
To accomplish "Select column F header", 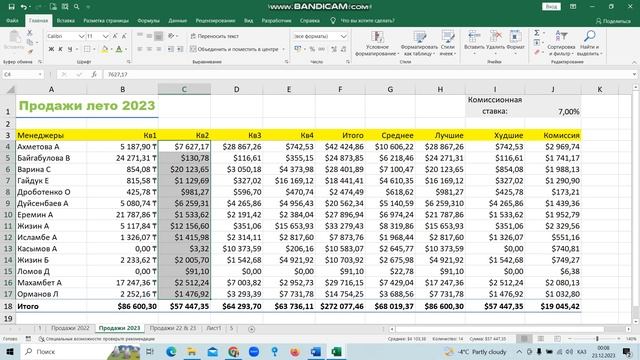I will 340,89.
